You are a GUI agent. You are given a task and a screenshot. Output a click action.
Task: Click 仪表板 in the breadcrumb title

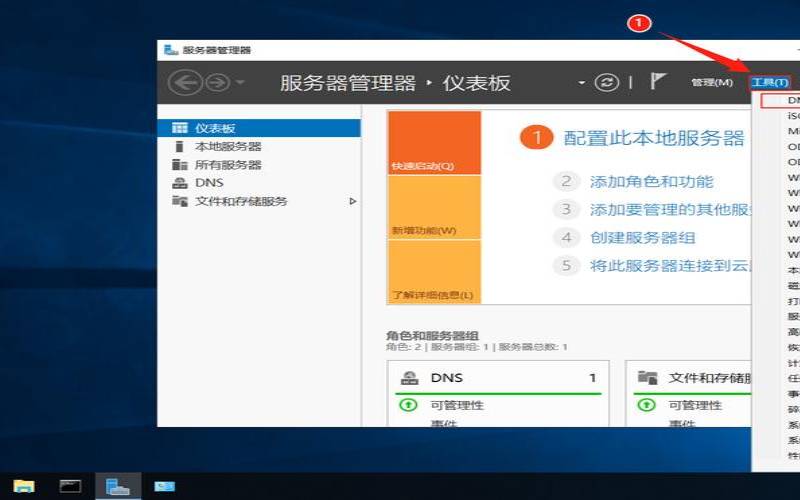click(476, 83)
